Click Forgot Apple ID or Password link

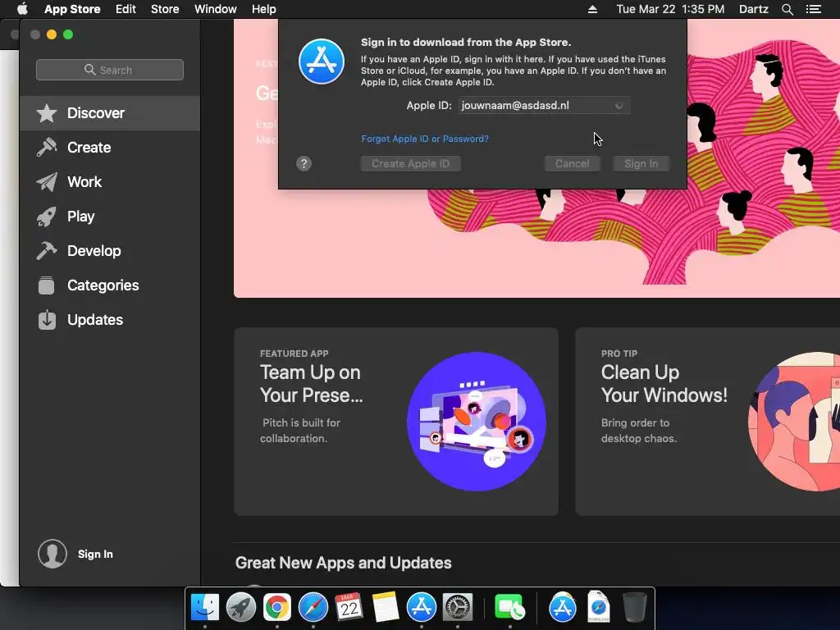tap(425, 139)
